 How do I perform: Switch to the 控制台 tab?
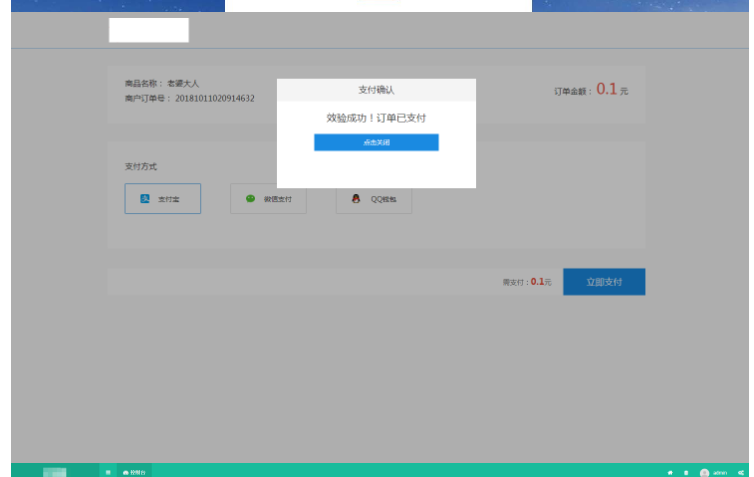134,471
